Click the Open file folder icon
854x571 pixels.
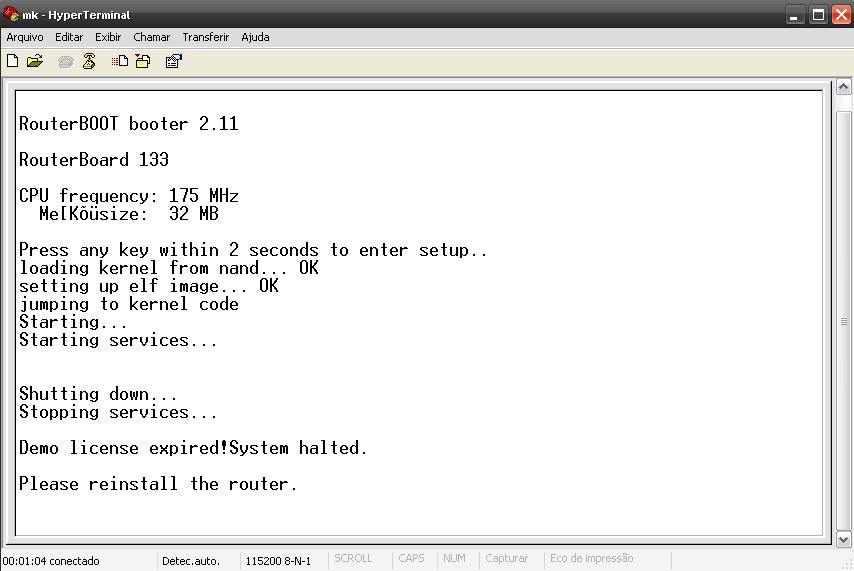[x=35, y=61]
